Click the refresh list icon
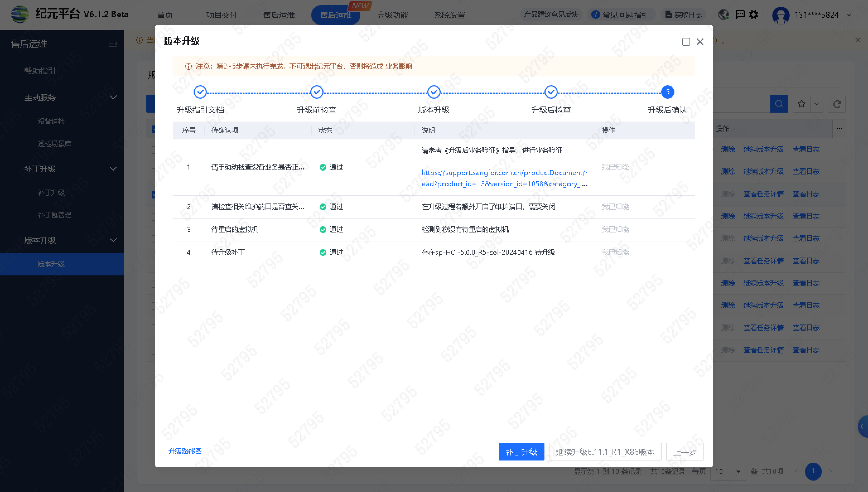The width and height of the screenshot is (868, 492). click(x=837, y=104)
